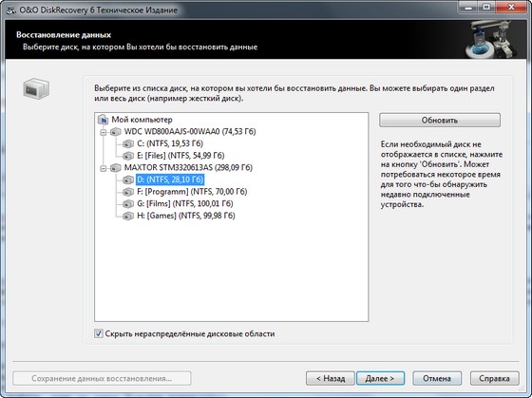The height and width of the screenshot is (398, 532).
Task: Click the H: [Games] partition icon
Action: [128, 216]
